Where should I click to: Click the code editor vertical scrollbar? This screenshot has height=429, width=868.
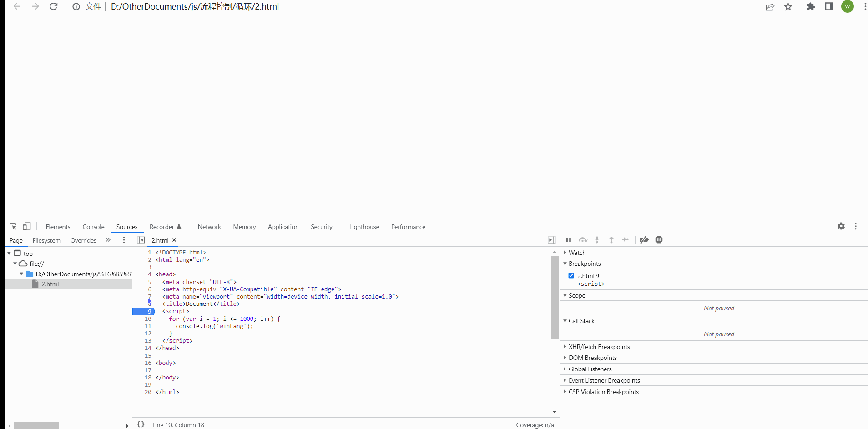[x=555, y=298]
